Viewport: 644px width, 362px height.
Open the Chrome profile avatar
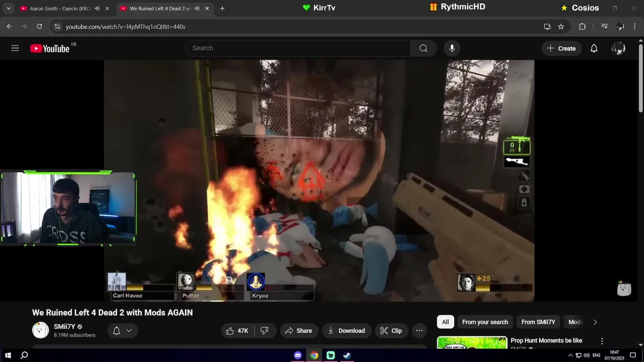pos(620,27)
